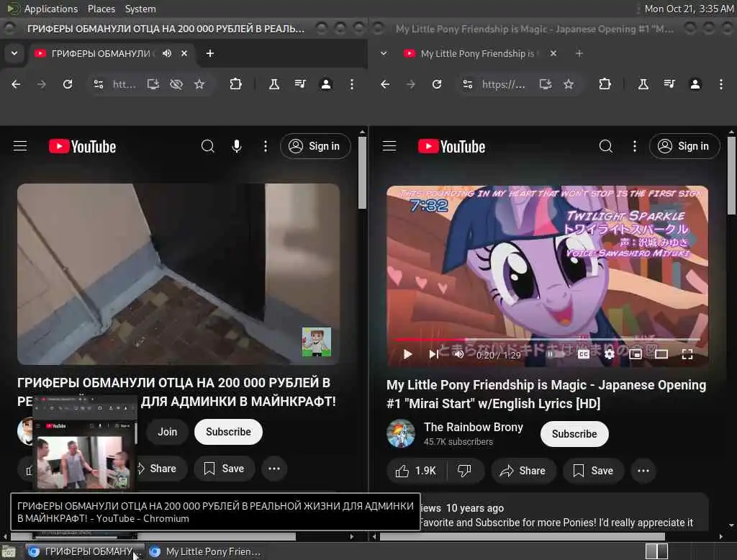Open Chrome Labs flask icon in left window
The width and height of the screenshot is (737, 560).
click(x=274, y=84)
